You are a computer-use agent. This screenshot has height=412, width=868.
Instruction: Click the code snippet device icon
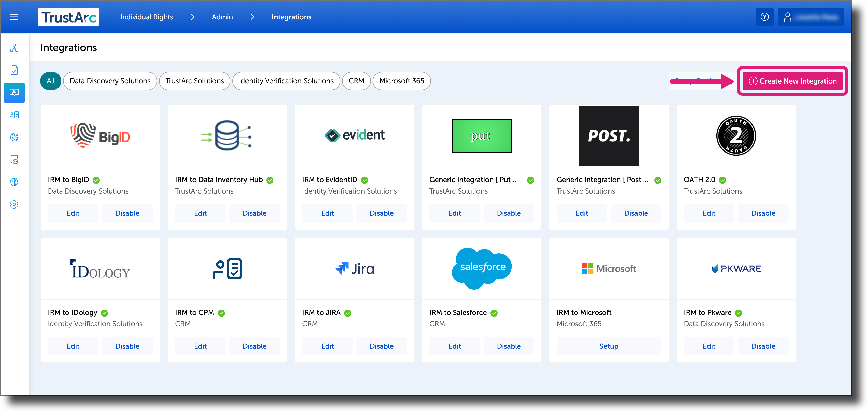tap(14, 160)
